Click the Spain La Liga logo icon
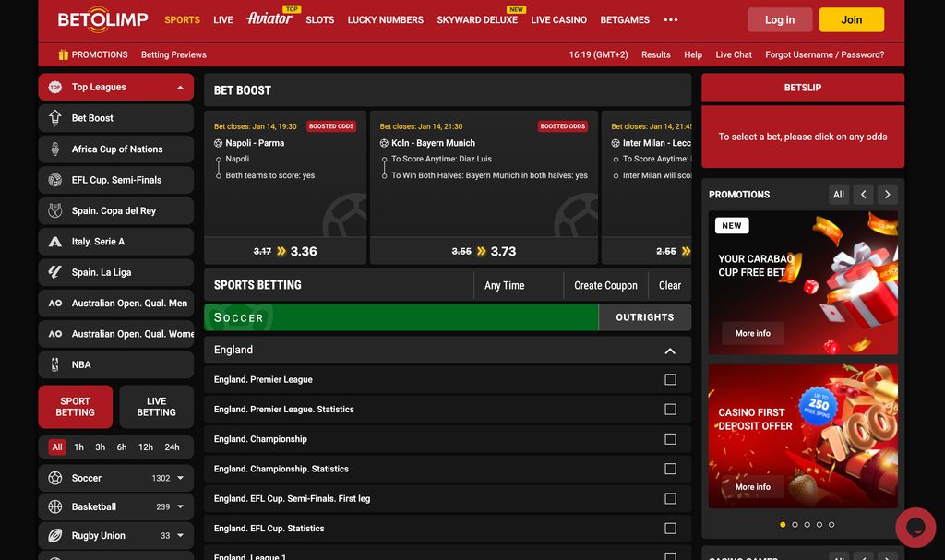 54,272
